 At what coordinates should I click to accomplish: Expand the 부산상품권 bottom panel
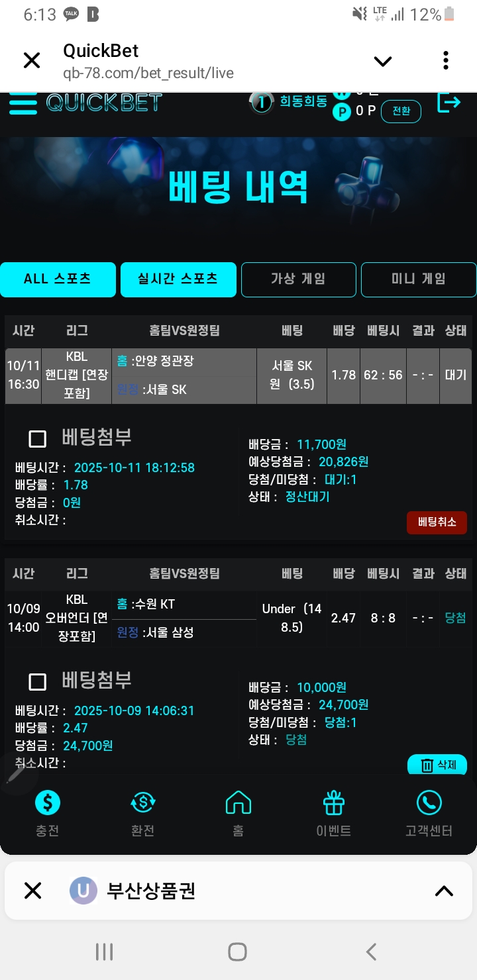pos(443,891)
